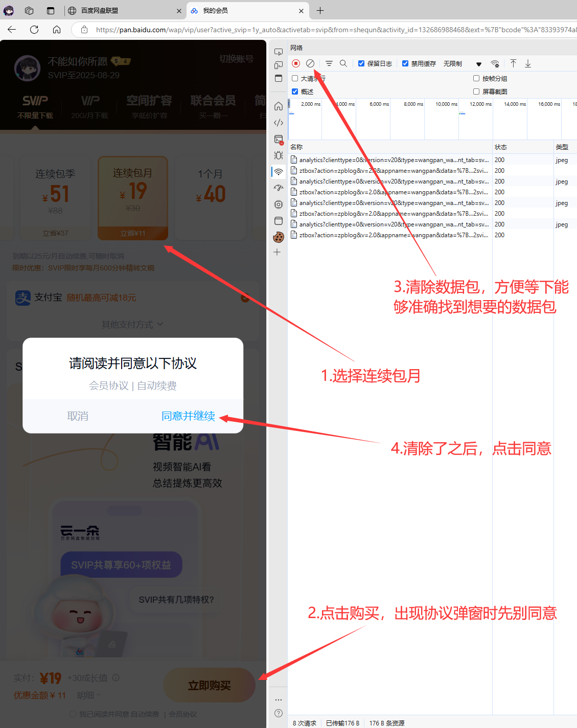
Task: Open the Memory chip-icon tool
Action: pyautogui.click(x=279, y=204)
